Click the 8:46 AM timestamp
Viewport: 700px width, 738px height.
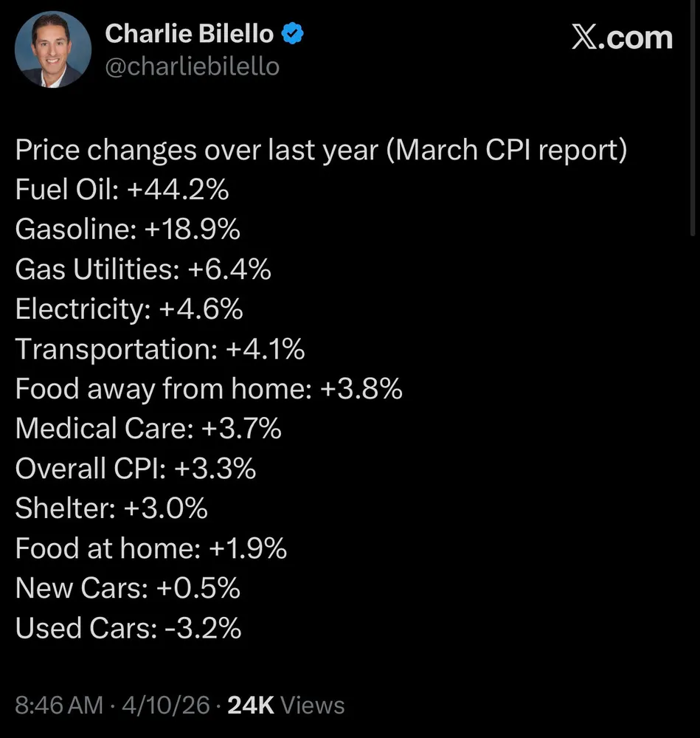[x=59, y=705]
